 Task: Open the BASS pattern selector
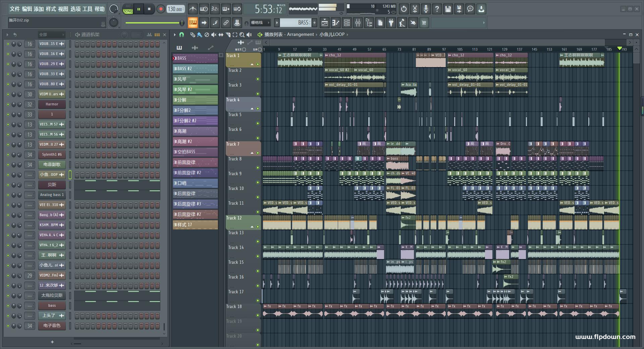click(x=295, y=23)
